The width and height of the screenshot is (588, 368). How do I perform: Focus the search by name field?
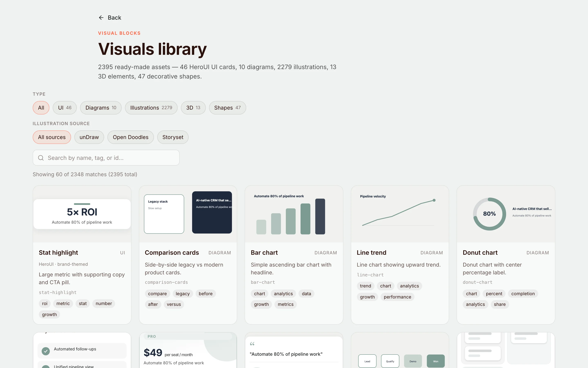[106, 158]
